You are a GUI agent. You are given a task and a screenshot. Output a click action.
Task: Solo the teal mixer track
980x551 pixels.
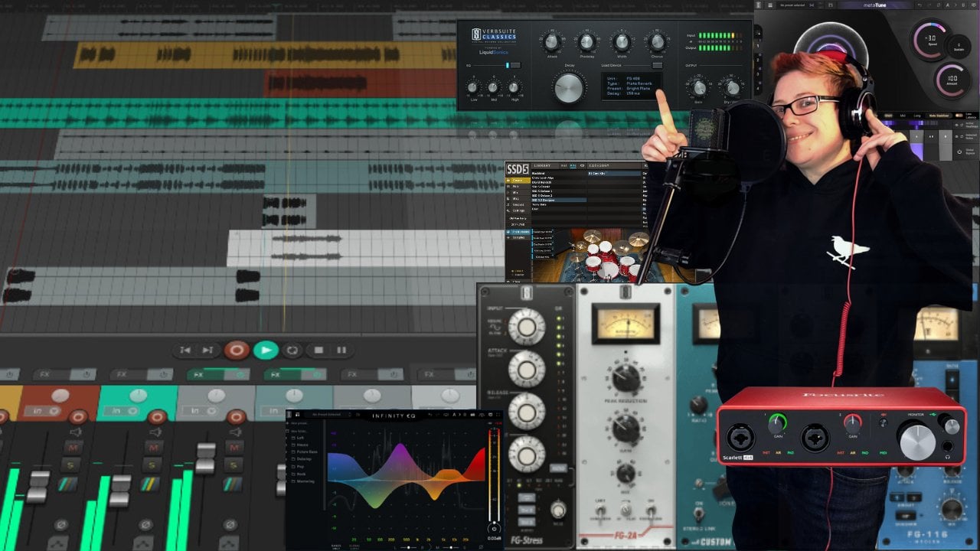[x=152, y=465]
